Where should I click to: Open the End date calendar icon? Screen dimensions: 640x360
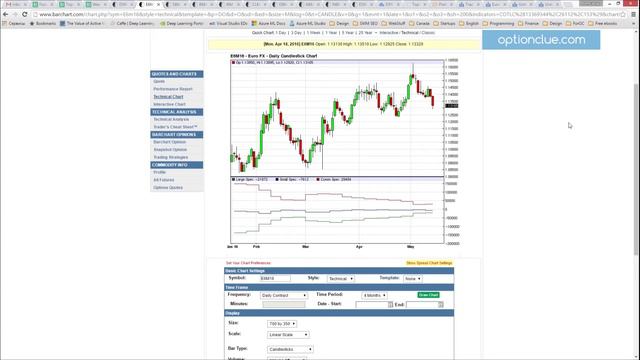pos(441,304)
